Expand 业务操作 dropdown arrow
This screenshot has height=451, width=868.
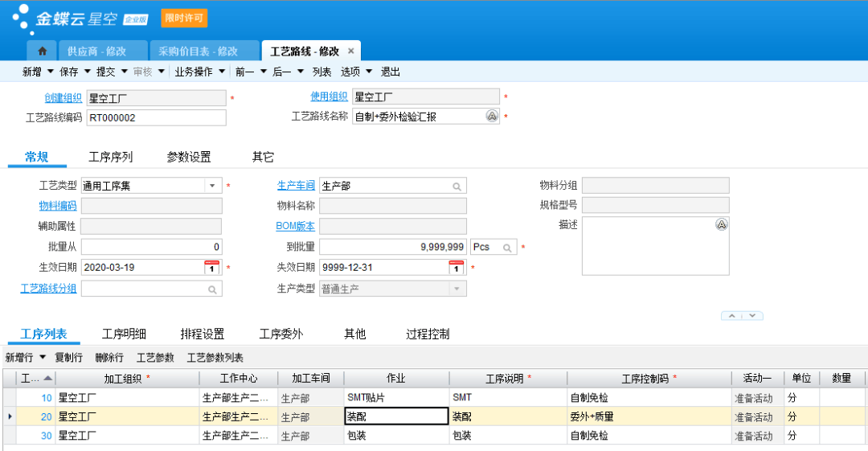click(x=222, y=72)
